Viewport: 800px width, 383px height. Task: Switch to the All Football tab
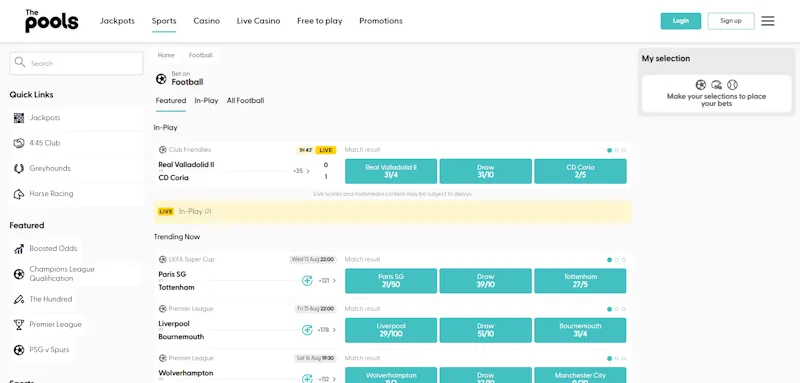pyautogui.click(x=245, y=101)
